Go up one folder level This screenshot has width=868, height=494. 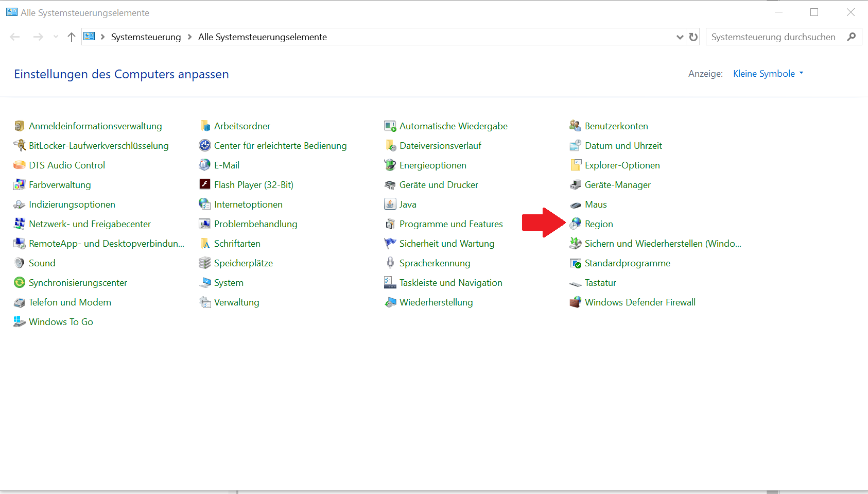tap(72, 37)
